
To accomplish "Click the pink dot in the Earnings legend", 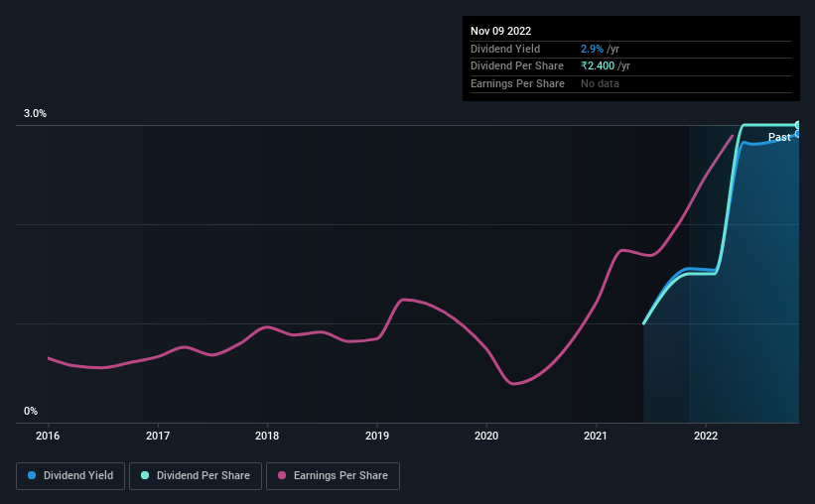I will 282,476.
